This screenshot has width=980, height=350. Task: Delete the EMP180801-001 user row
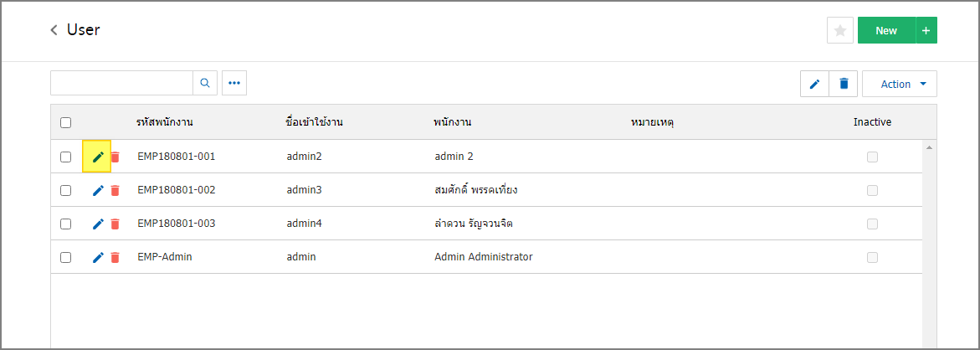coord(115,157)
